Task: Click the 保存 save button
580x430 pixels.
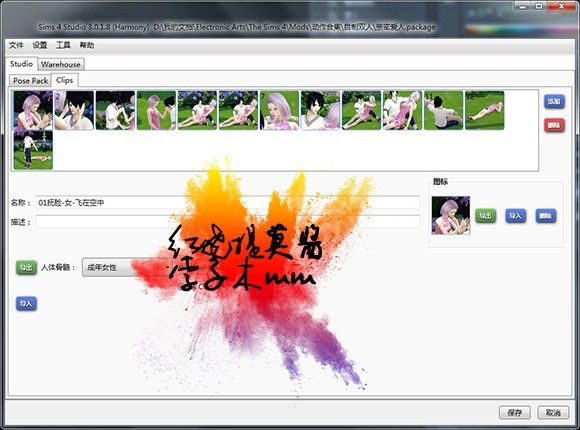Action: (515, 412)
